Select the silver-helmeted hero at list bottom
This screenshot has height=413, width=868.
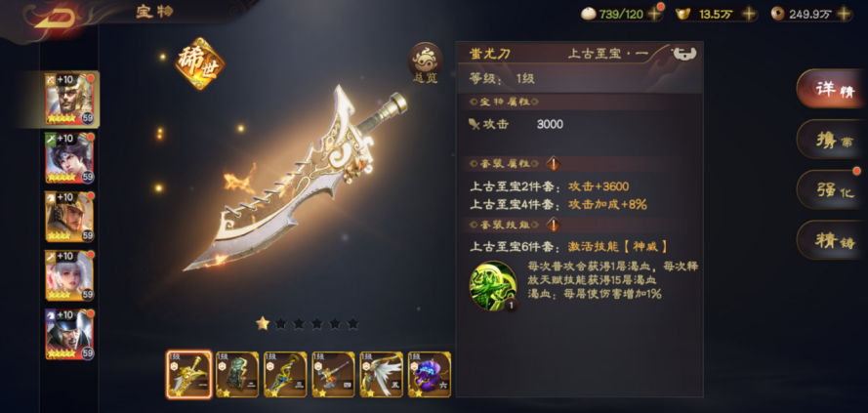[x=69, y=334]
